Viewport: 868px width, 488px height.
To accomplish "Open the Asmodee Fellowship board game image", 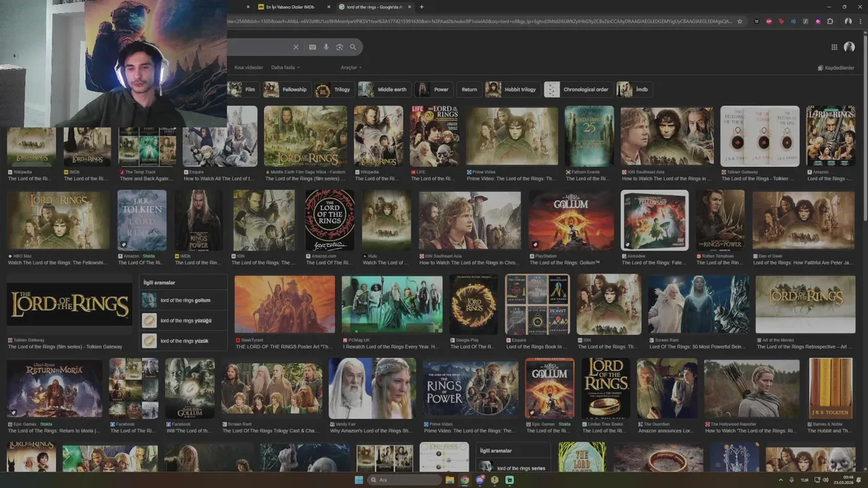I will coord(654,221).
